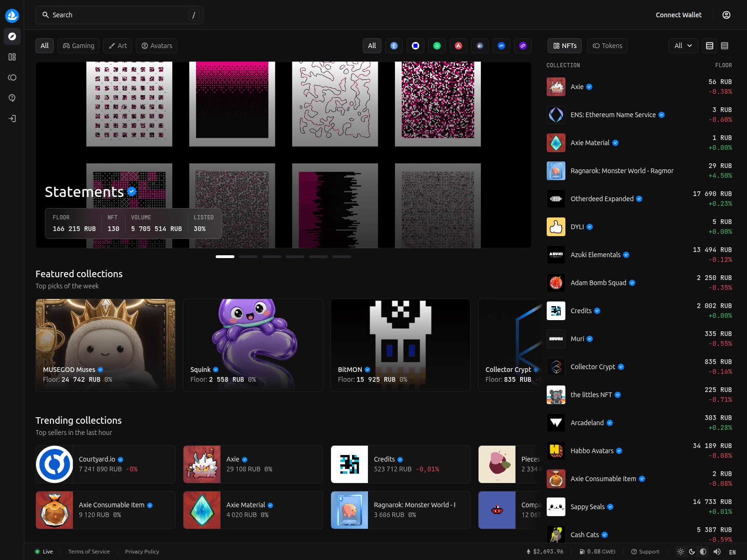
Task: Open the Azuki Elementals collection row
Action: point(639,255)
